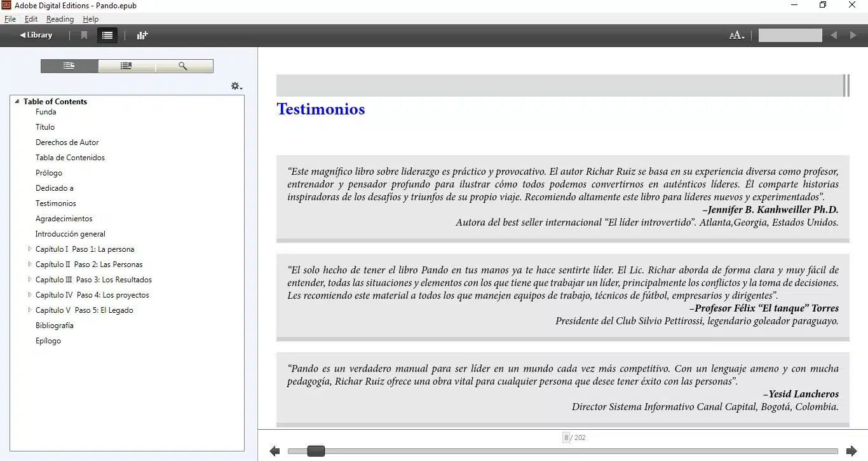Open Agradecimientos section

(64, 219)
